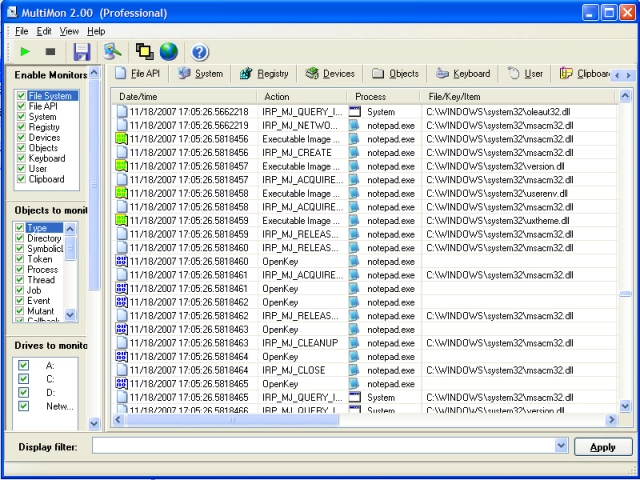Viewport: 640px width, 480px height.
Task: Start monitoring with the green play button
Action: tap(25, 52)
